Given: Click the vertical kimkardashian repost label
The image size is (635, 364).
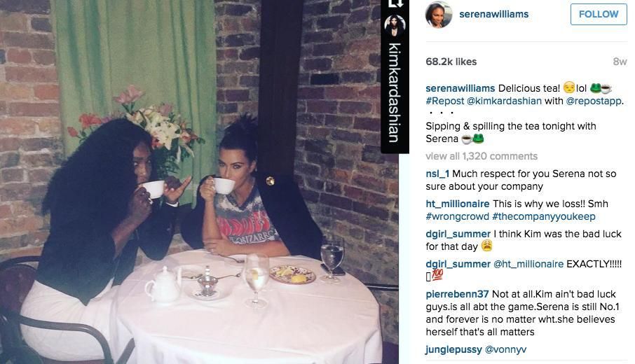Looking at the screenshot, I should pos(395,93).
